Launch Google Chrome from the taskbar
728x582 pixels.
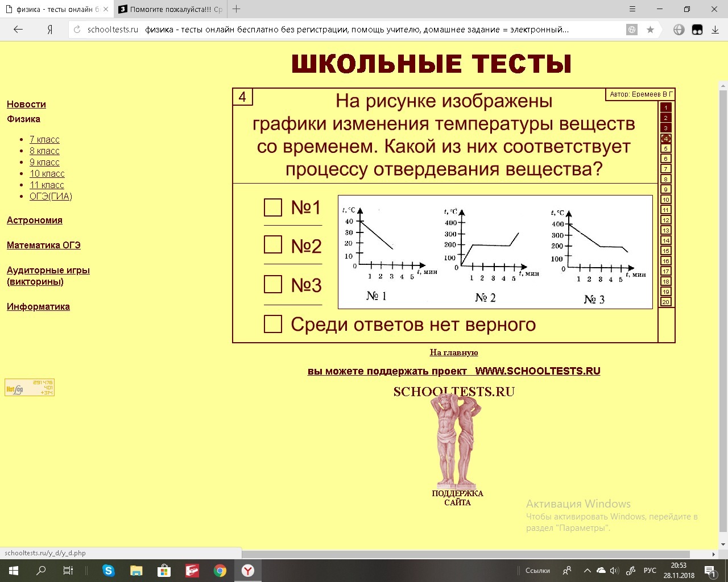point(220,571)
